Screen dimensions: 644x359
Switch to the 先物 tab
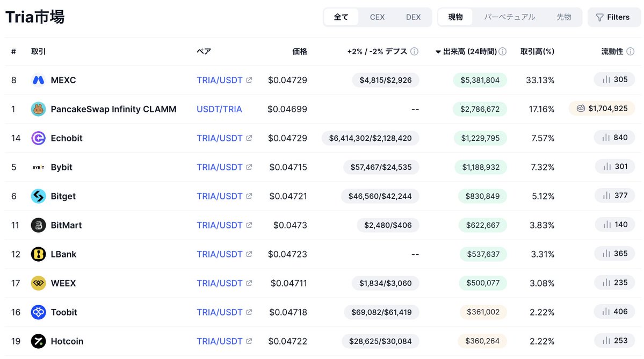(x=564, y=17)
